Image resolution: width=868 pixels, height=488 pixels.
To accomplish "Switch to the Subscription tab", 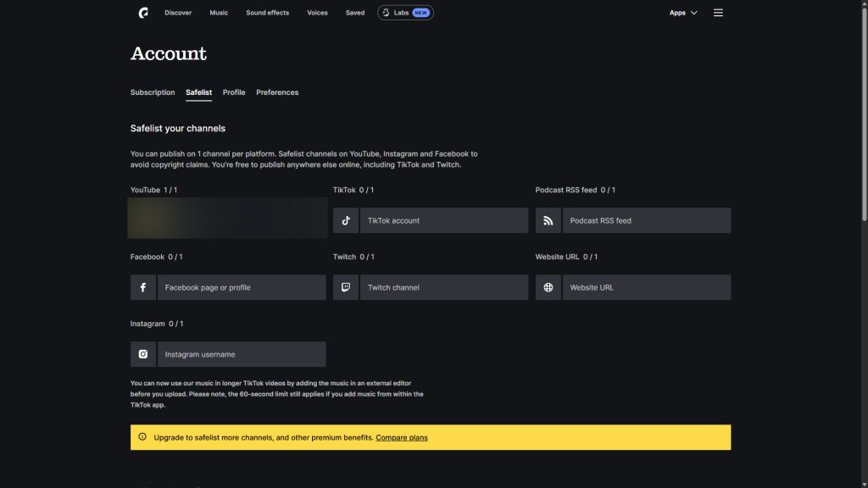I will click(153, 92).
